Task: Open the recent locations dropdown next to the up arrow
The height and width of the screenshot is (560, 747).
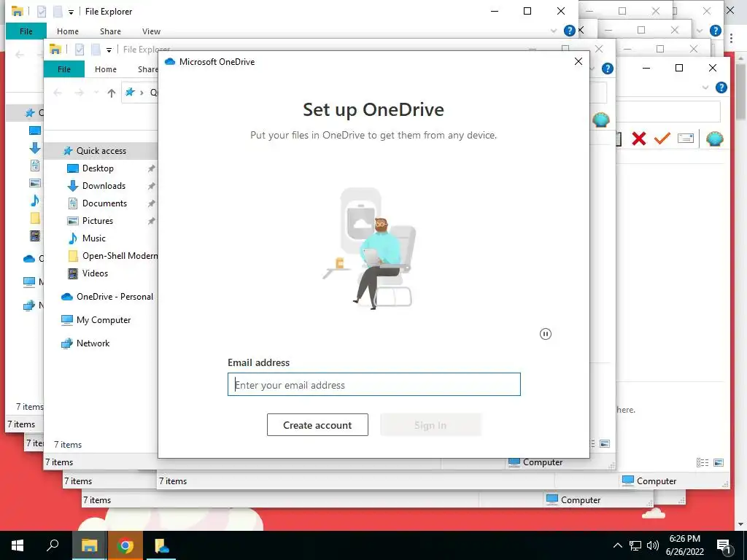Action: pyautogui.click(x=96, y=93)
